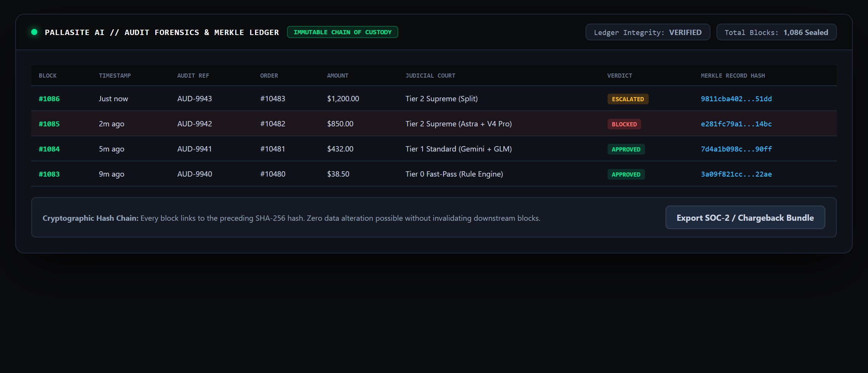Click the $850.00 amount cell
Screen dimensions: 868x373
(340, 124)
